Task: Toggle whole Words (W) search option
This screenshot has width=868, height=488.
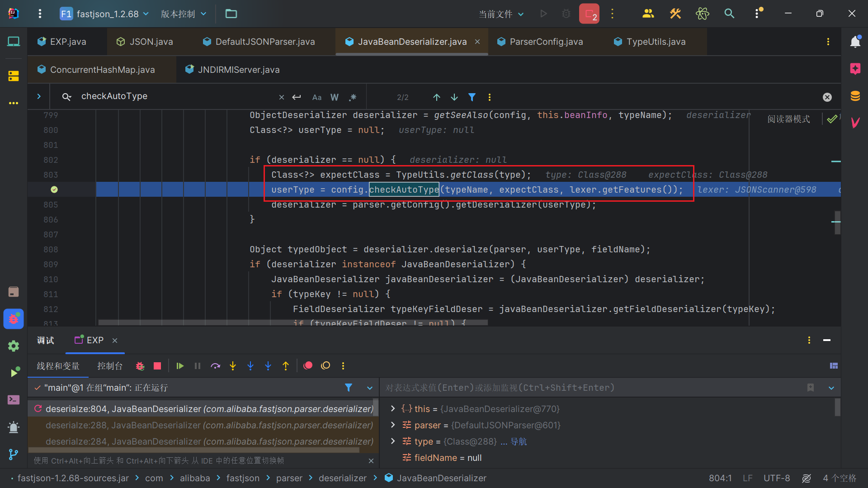Action: (335, 97)
